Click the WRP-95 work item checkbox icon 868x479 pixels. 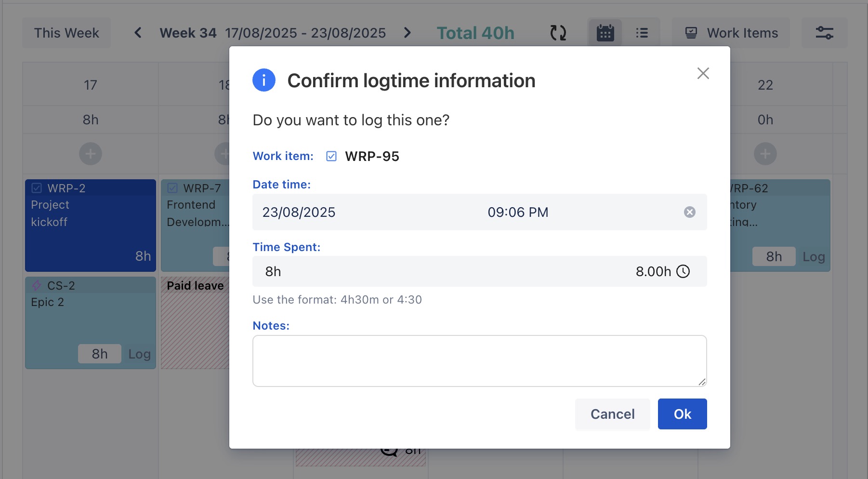point(331,156)
